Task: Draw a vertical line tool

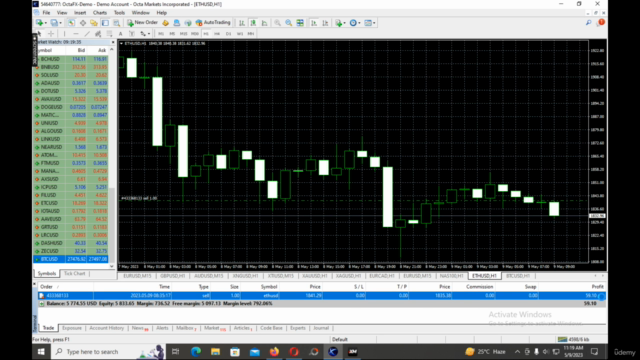Action: tap(64, 34)
